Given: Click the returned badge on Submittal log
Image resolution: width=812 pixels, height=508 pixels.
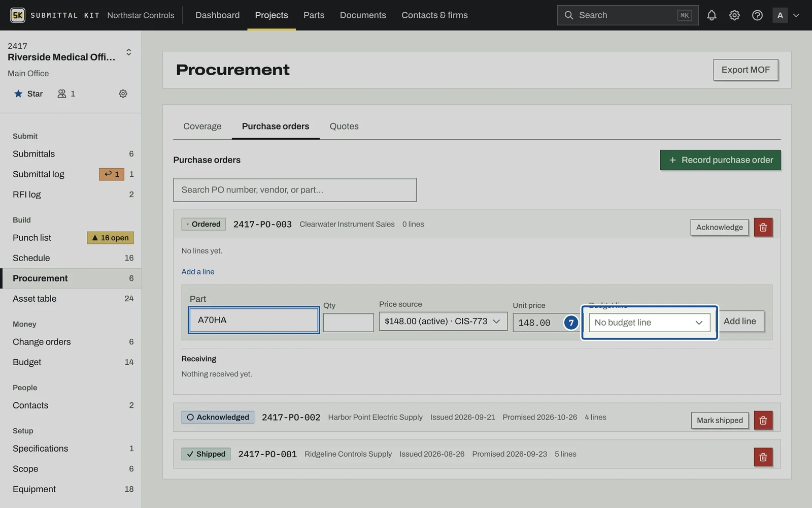Looking at the screenshot, I should click(112, 174).
